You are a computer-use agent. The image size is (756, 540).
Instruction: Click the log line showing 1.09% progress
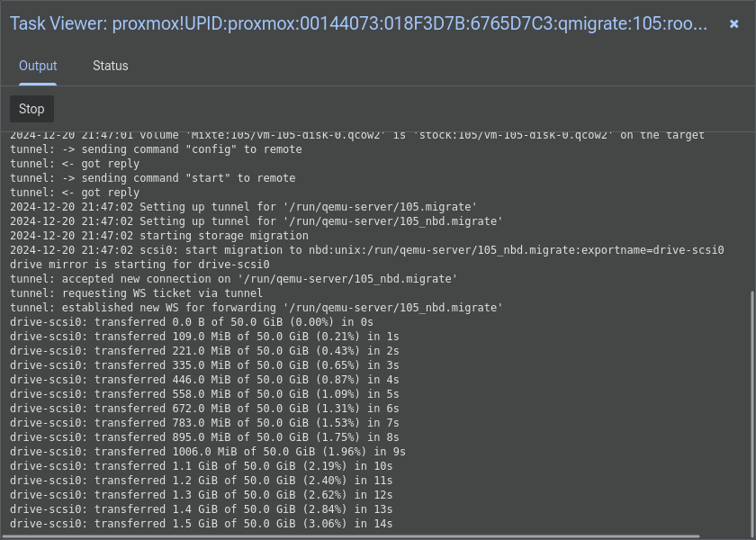tap(204, 394)
